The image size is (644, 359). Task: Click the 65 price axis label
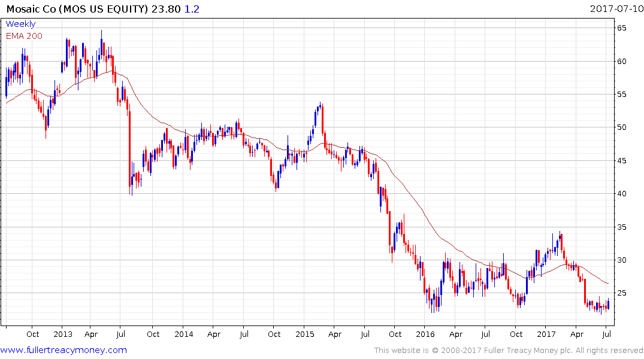pyautogui.click(x=621, y=28)
